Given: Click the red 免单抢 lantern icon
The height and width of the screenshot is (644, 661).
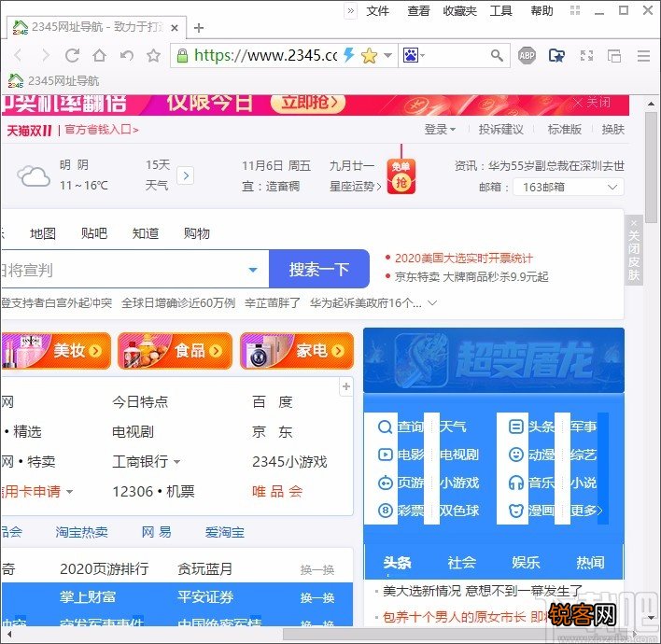Looking at the screenshot, I should pyautogui.click(x=401, y=176).
